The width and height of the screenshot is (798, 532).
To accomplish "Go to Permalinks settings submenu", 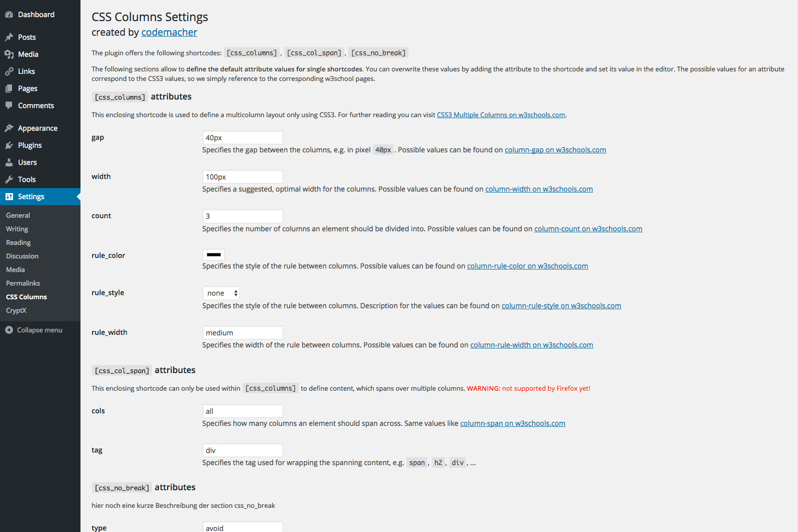I will tap(23, 283).
